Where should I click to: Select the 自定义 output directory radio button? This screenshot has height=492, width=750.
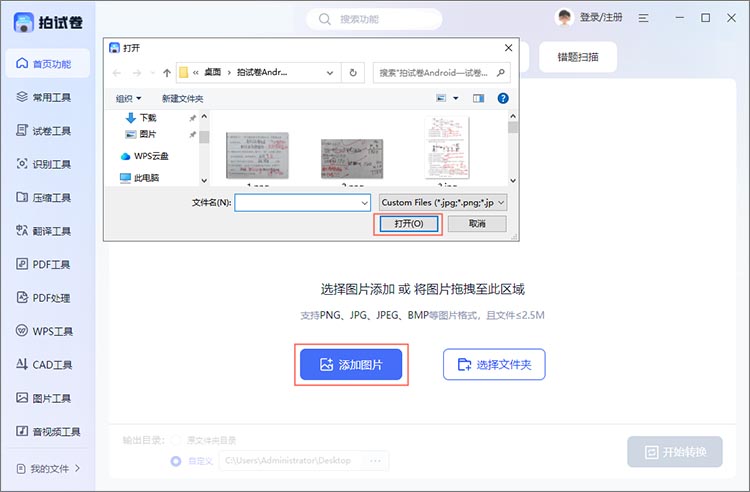(x=177, y=461)
